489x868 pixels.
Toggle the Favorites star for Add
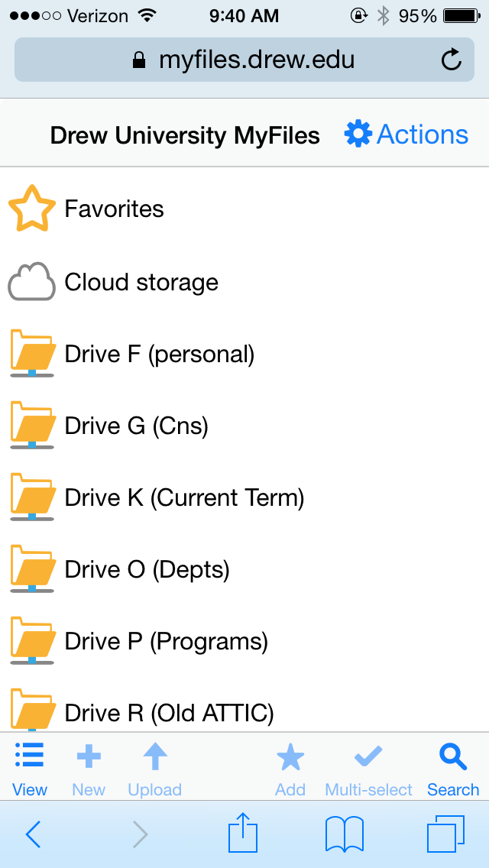coord(290,768)
